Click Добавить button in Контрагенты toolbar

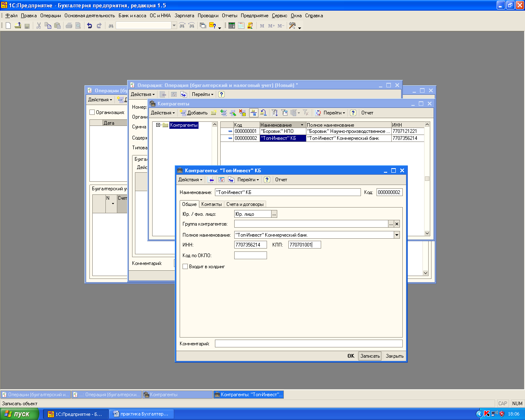click(x=194, y=113)
